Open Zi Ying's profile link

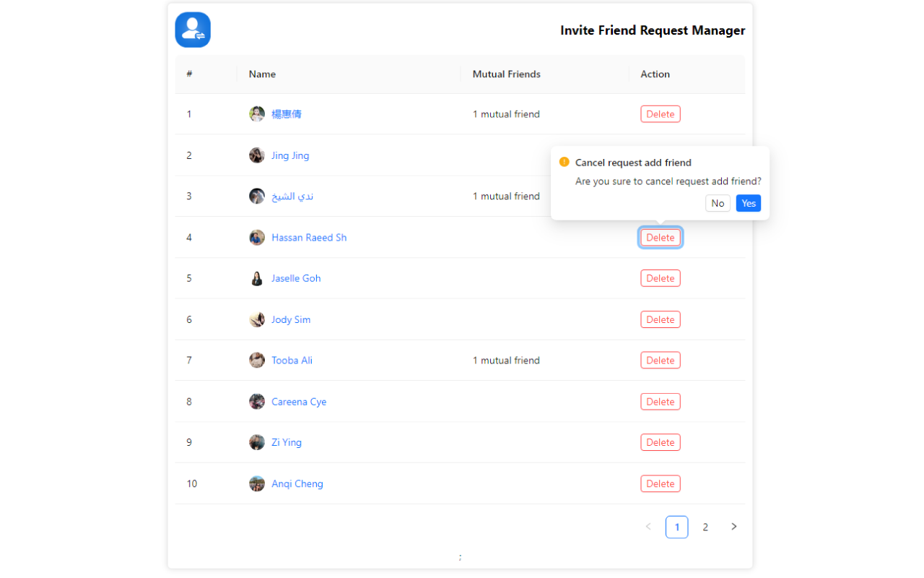tap(287, 441)
